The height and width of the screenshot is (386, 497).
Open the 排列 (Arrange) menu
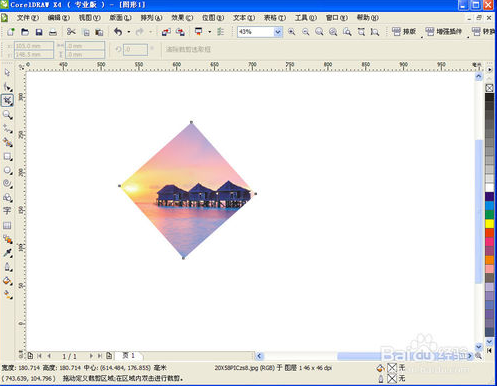151,18
